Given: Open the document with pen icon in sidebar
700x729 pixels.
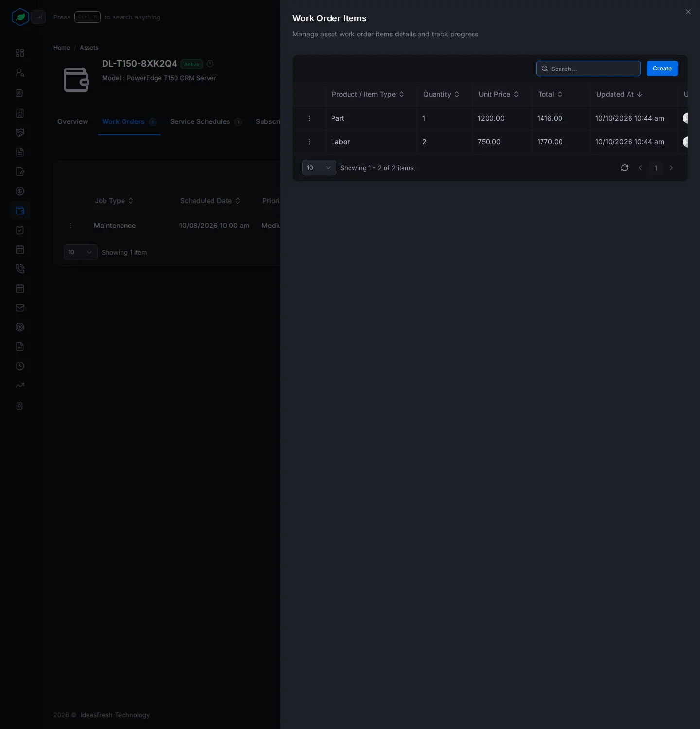Looking at the screenshot, I should click(x=20, y=172).
